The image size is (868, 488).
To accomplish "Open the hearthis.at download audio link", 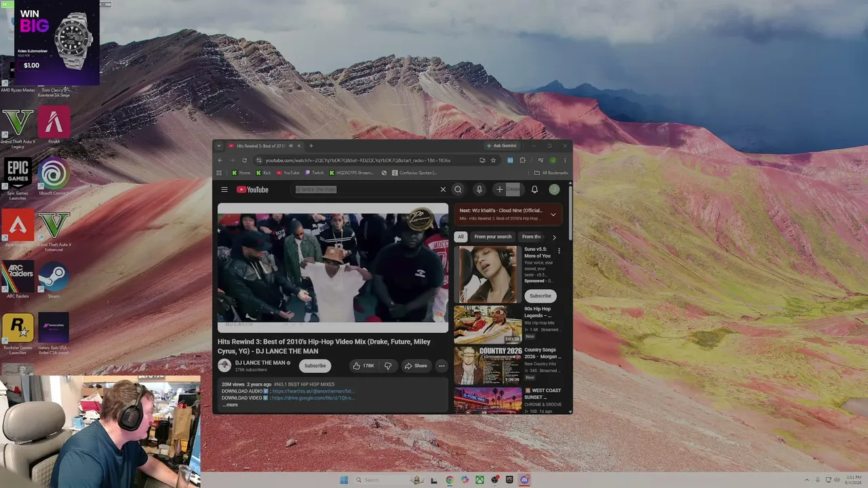I will (313, 391).
